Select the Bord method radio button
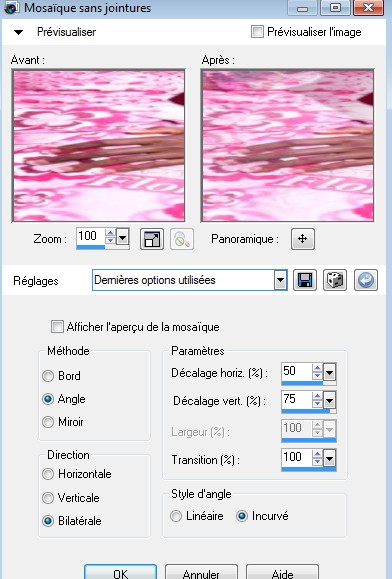 coord(48,376)
